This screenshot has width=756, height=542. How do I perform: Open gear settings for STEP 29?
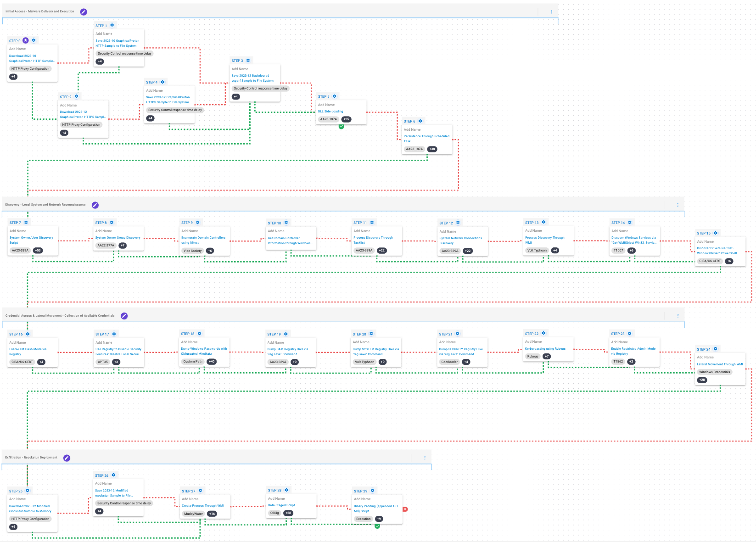pos(372,491)
